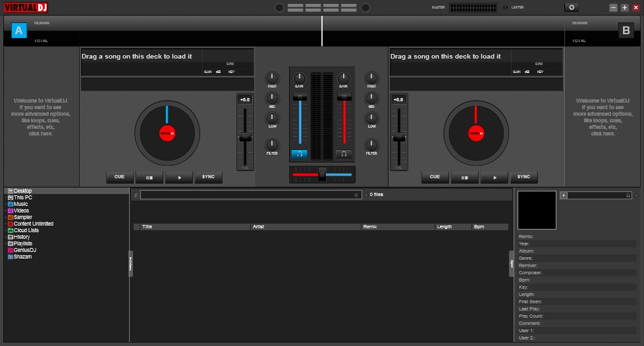
Task: Sort by Remix column header
Action: click(x=398, y=226)
